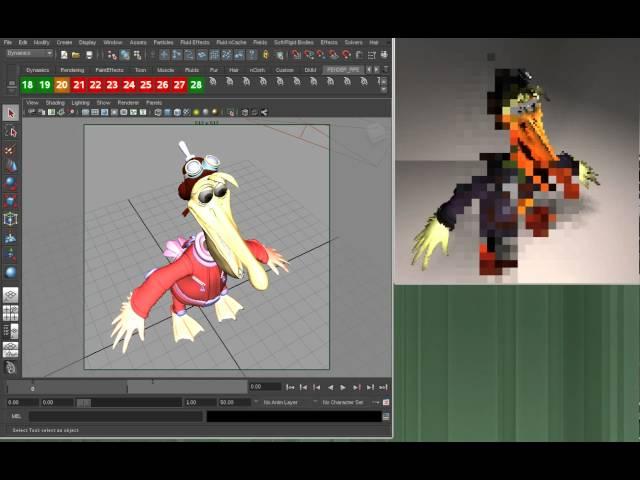Click on the time slider track

point(127,387)
